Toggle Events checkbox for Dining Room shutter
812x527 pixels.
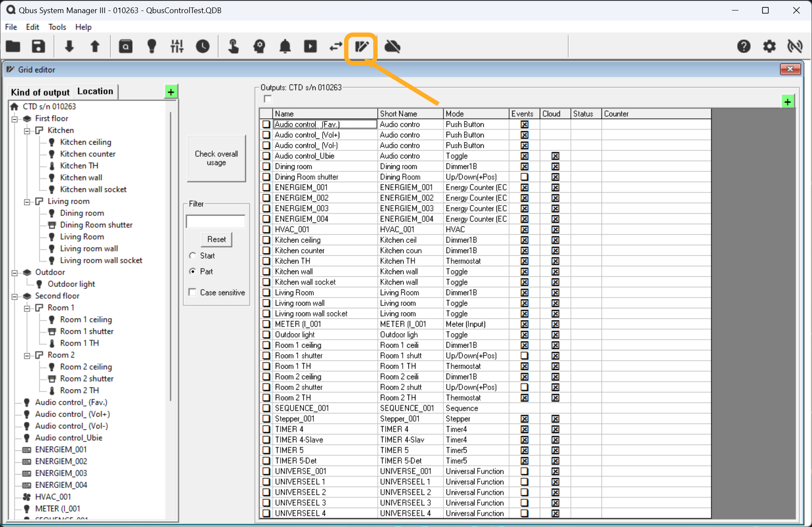[524, 177]
